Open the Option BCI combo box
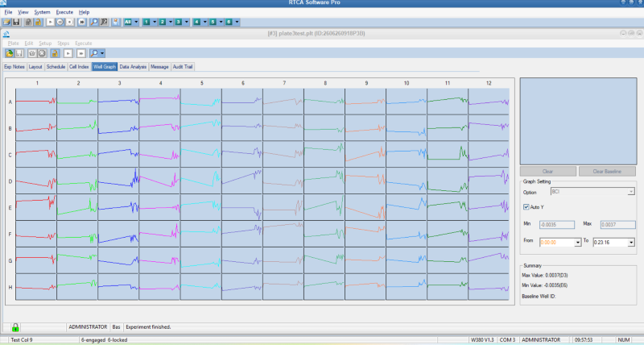The width and height of the screenshot is (644, 345). coord(592,192)
